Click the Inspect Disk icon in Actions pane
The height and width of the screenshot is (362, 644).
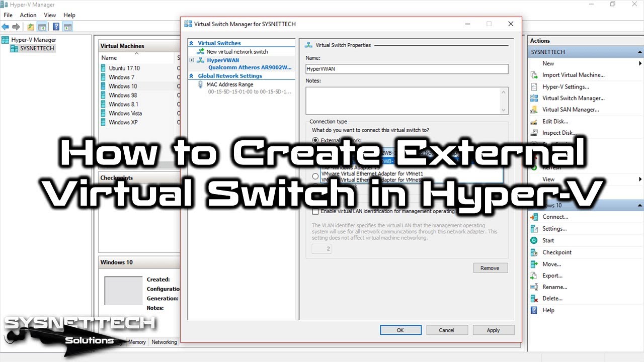pyautogui.click(x=534, y=133)
